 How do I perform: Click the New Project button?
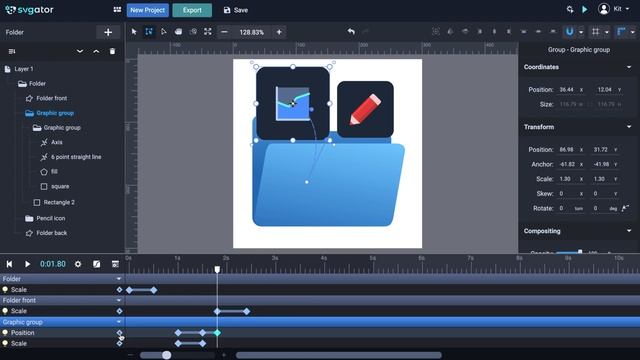click(x=147, y=10)
